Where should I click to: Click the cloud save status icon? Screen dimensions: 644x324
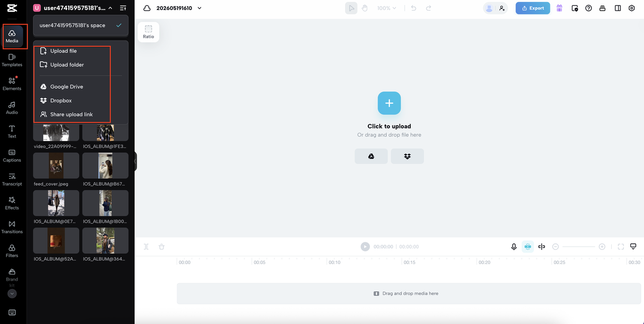(x=147, y=8)
